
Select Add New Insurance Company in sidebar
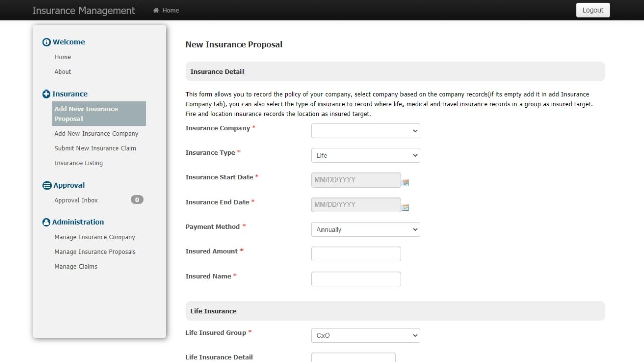pyautogui.click(x=96, y=134)
